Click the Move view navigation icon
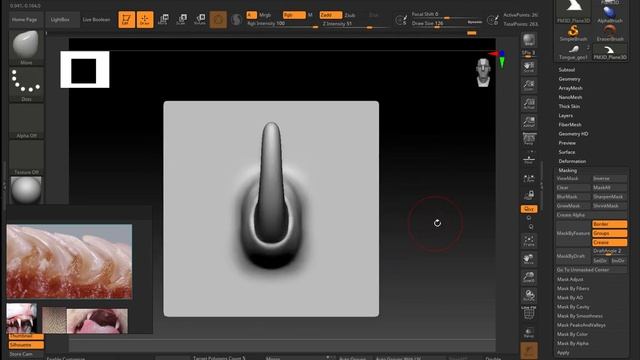640x360 pixels. [529, 259]
